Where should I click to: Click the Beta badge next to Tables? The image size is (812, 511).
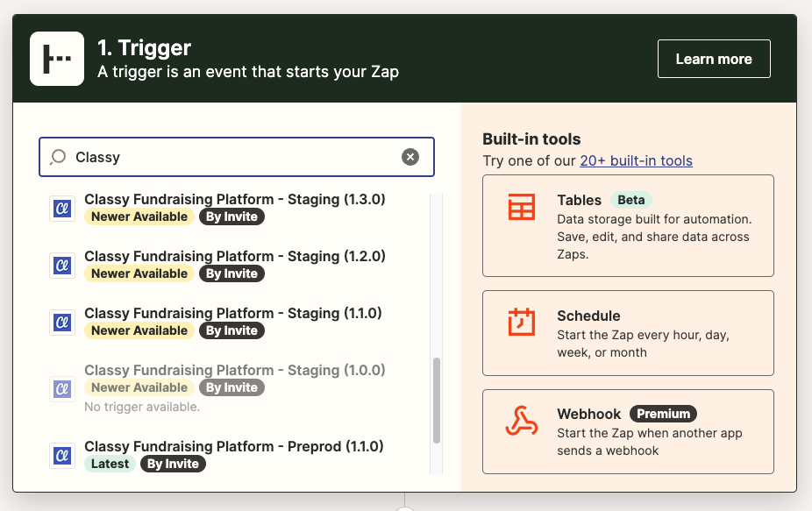(631, 201)
